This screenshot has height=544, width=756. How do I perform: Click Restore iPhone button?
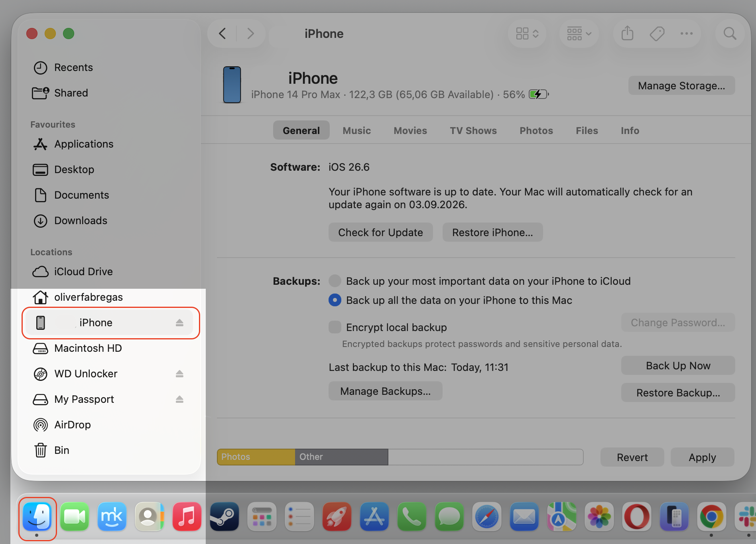click(x=492, y=232)
